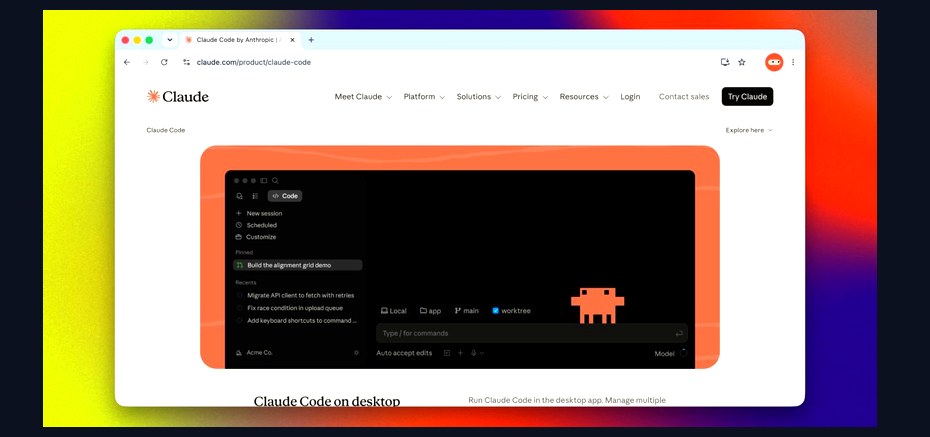Click the search magnifier in demo title bar

[x=275, y=181]
